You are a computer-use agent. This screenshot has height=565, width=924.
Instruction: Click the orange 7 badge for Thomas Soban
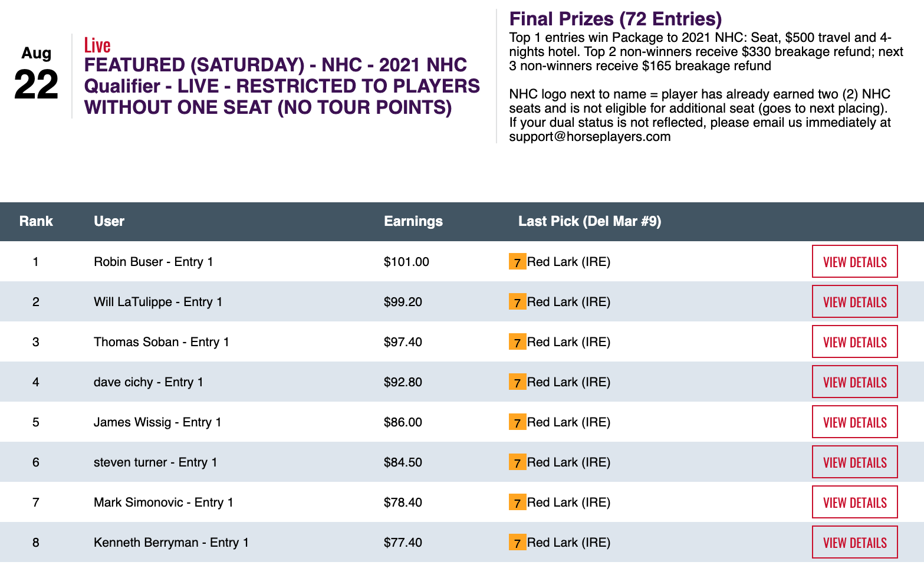coord(517,342)
